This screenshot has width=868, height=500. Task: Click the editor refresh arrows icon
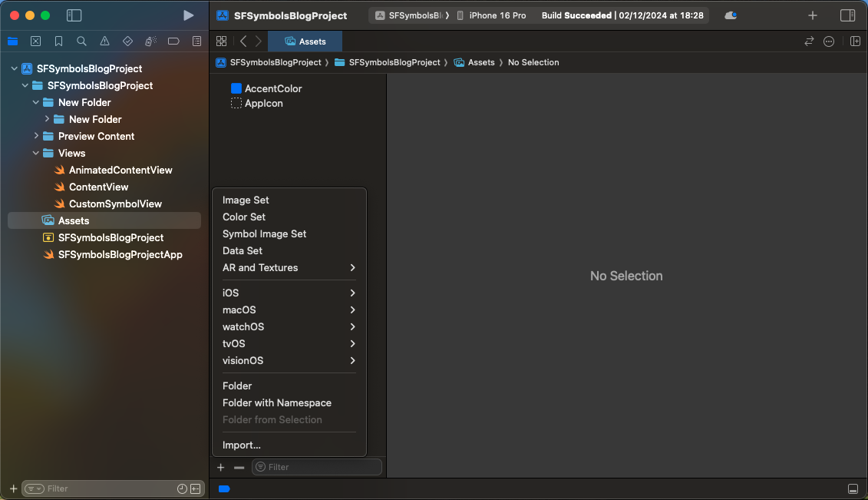tap(810, 41)
